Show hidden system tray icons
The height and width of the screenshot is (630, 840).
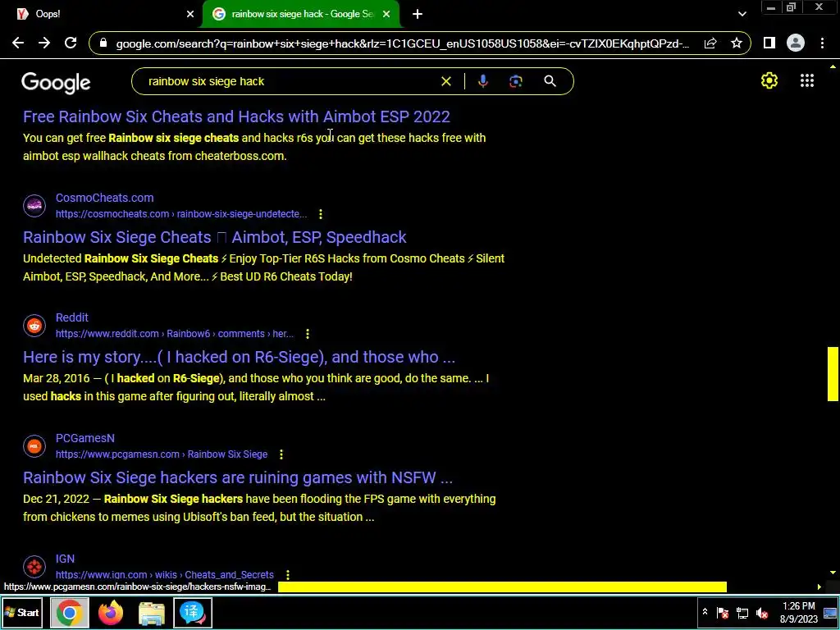click(x=705, y=612)
